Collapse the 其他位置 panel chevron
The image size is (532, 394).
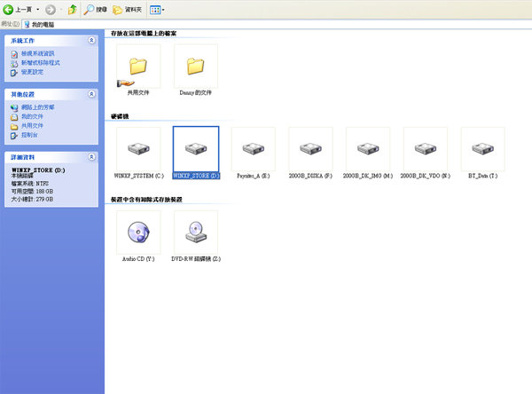pos(92,94)
